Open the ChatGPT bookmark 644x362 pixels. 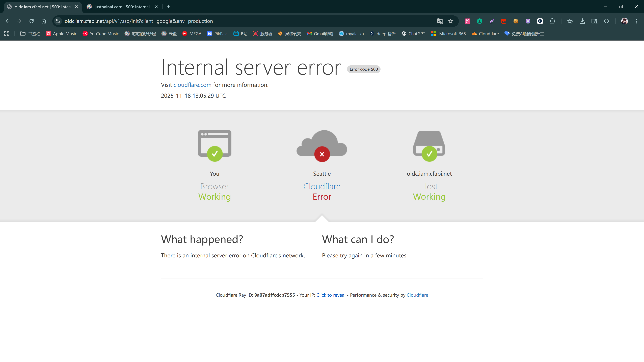coord(413,34)
